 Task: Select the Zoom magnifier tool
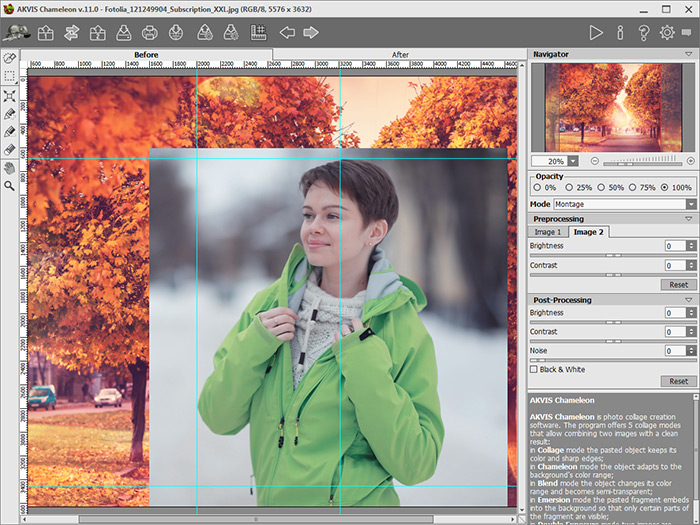9,186
